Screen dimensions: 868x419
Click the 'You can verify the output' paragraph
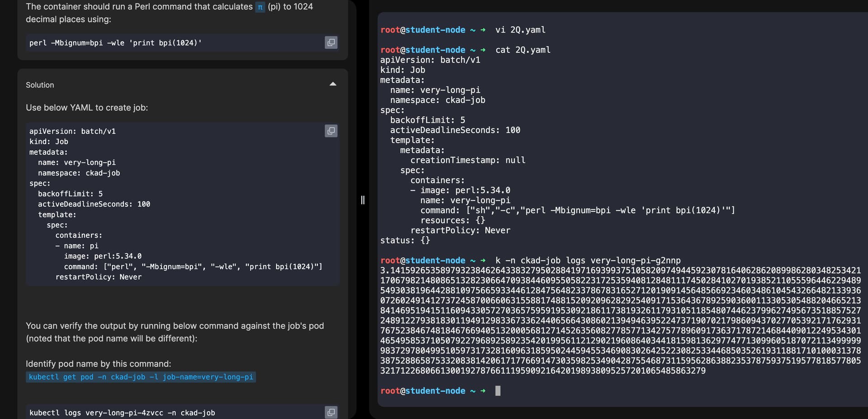[175, 332]
